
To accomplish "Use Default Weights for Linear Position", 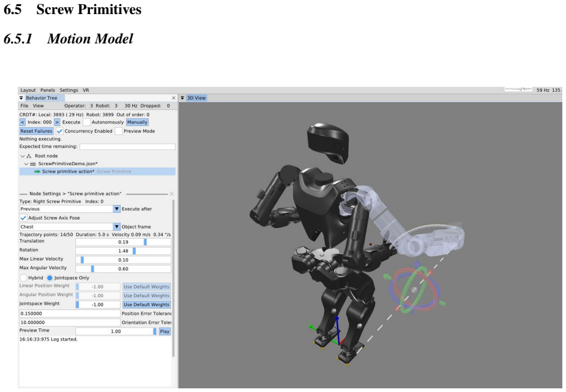I will pyautogui.click(x=146, y=287).
